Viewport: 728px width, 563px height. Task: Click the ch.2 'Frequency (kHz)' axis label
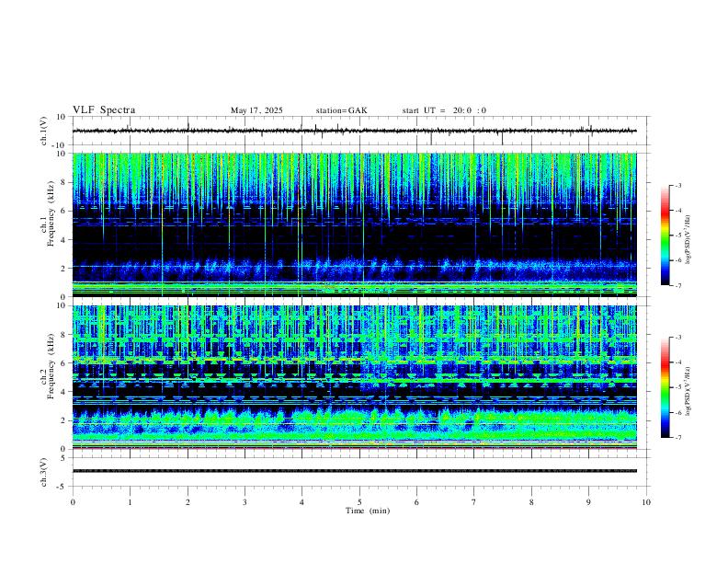click(51, 367)
